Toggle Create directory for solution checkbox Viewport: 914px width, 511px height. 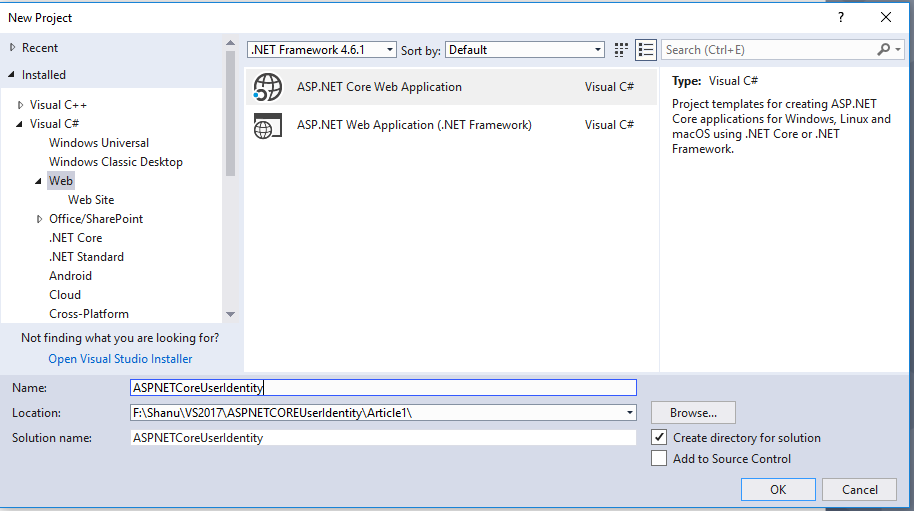[659, 437]
